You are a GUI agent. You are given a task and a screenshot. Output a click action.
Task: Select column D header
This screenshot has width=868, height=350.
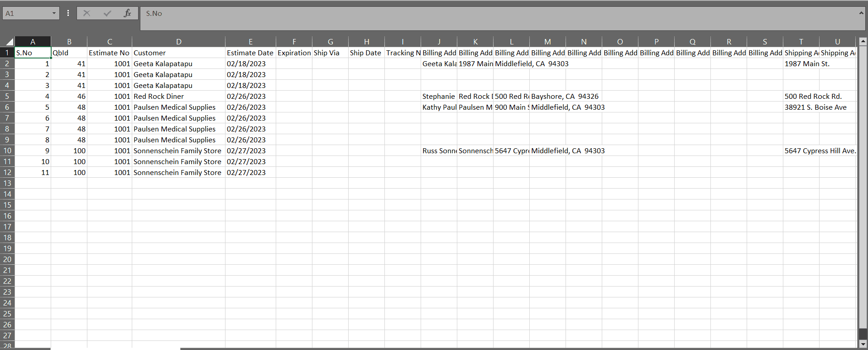pos(178,42)
